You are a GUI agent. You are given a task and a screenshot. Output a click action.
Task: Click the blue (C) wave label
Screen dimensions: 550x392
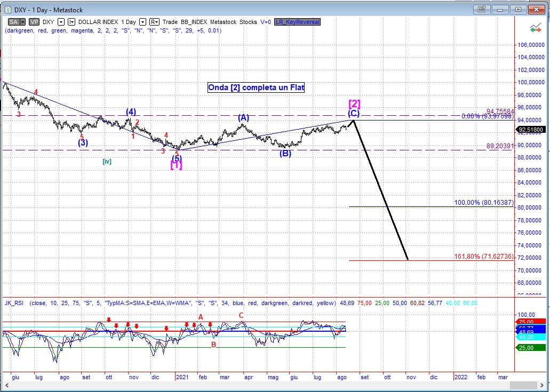tap(354, 113)
